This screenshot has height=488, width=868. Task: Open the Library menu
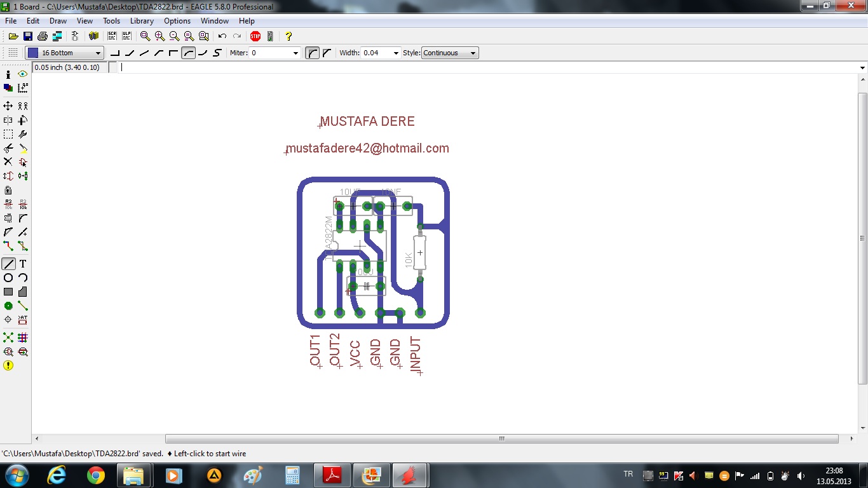142,21
